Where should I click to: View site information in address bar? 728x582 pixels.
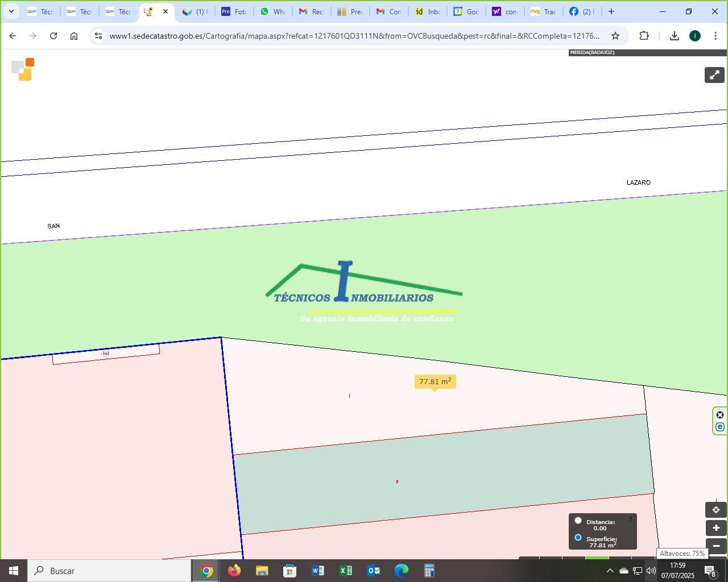coord(98,36)
